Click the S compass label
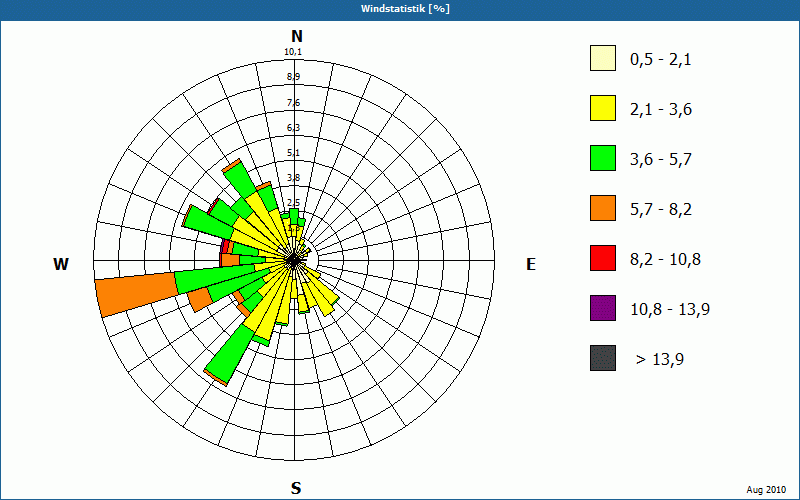 [296, 488]
